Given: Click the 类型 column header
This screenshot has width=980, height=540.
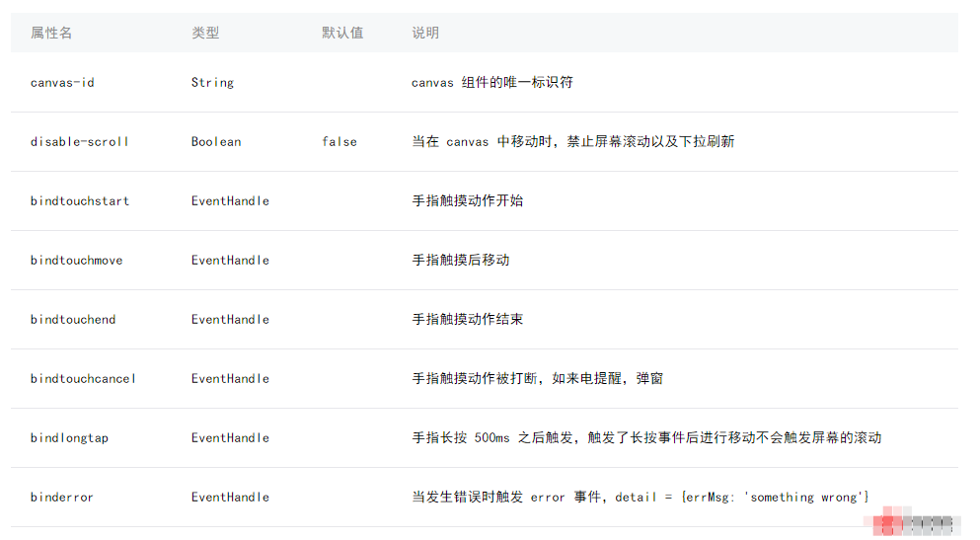Looking at the screenshot, I should (x=205, y=34).
